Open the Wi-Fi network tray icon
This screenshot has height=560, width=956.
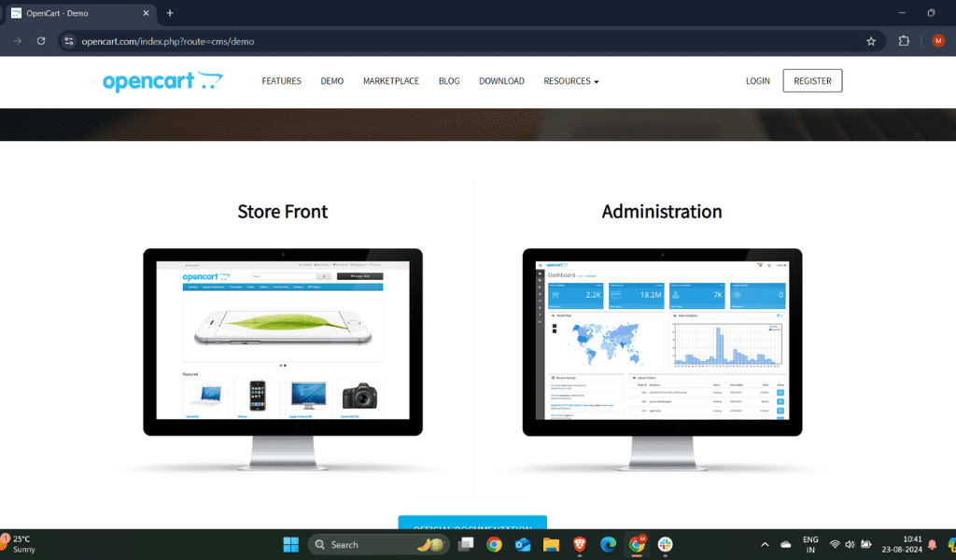click(x=835, y=544)
